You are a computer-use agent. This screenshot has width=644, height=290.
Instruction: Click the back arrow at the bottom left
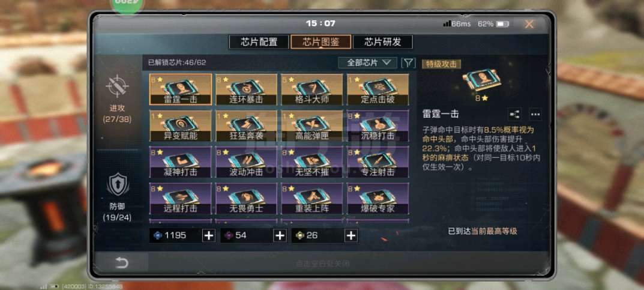tap(122, 262)
